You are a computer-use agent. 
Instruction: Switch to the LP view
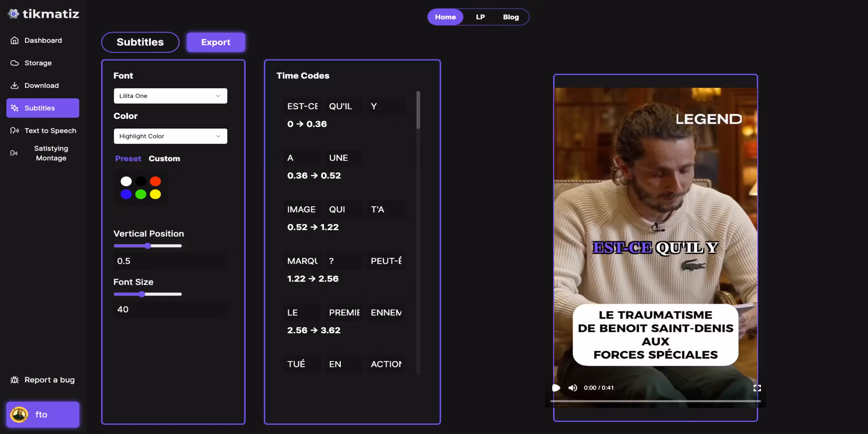tap(480, 17)
